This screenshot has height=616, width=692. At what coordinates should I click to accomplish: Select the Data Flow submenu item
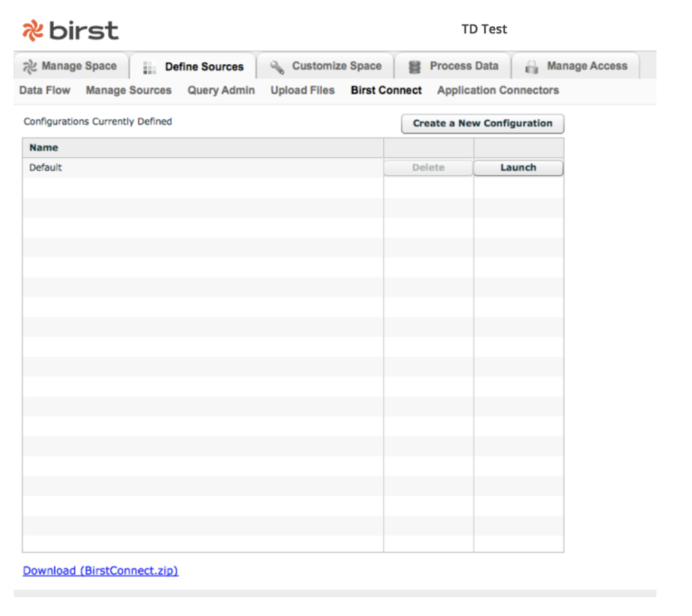tap(45, 90)
